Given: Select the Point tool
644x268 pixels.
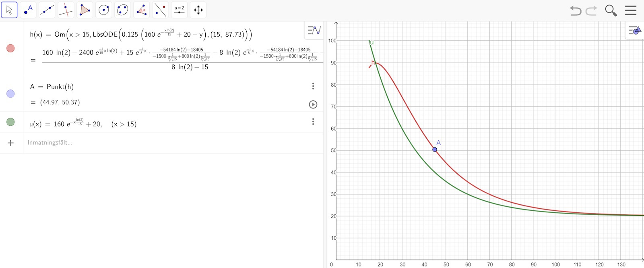Looking at the screenshot, I should click(x=28, y=10).
